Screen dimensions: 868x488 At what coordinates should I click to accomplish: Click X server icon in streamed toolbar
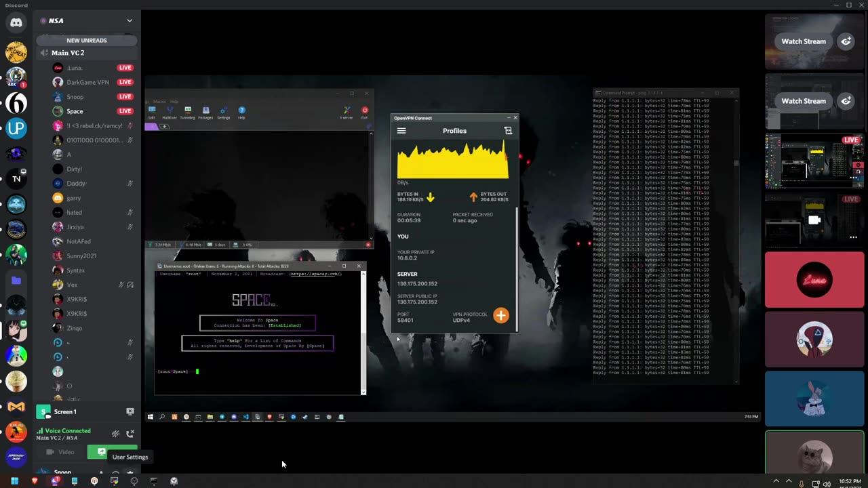(x=347, y=112)
